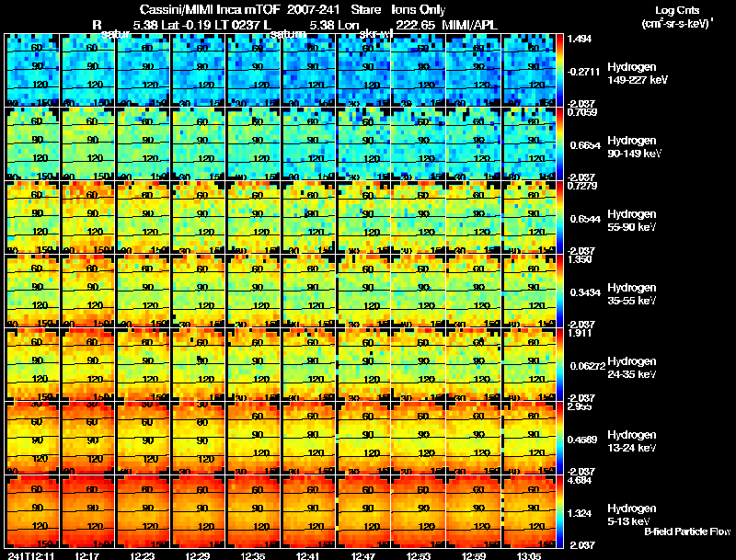Click the color bar beside Hydrogen 35-55 keV
The height and width of the screenshot is (560, 736).
tap(560, 291)
